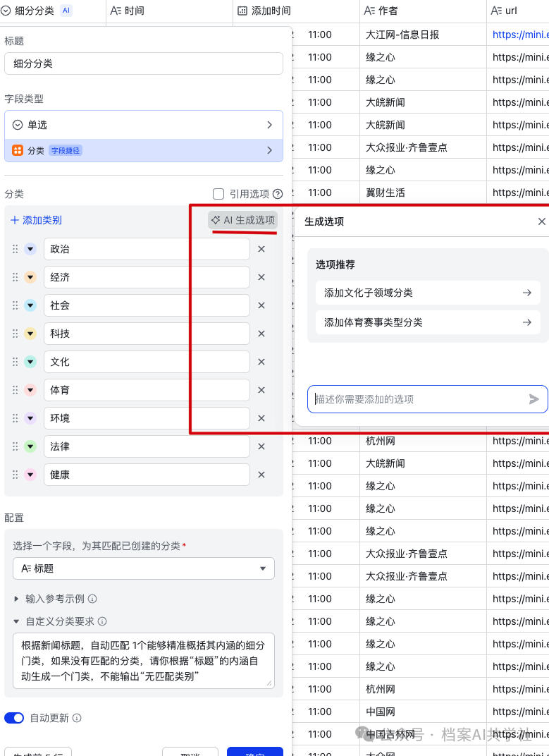Open color dropdown for 科技 option

[x=30, y=334]
